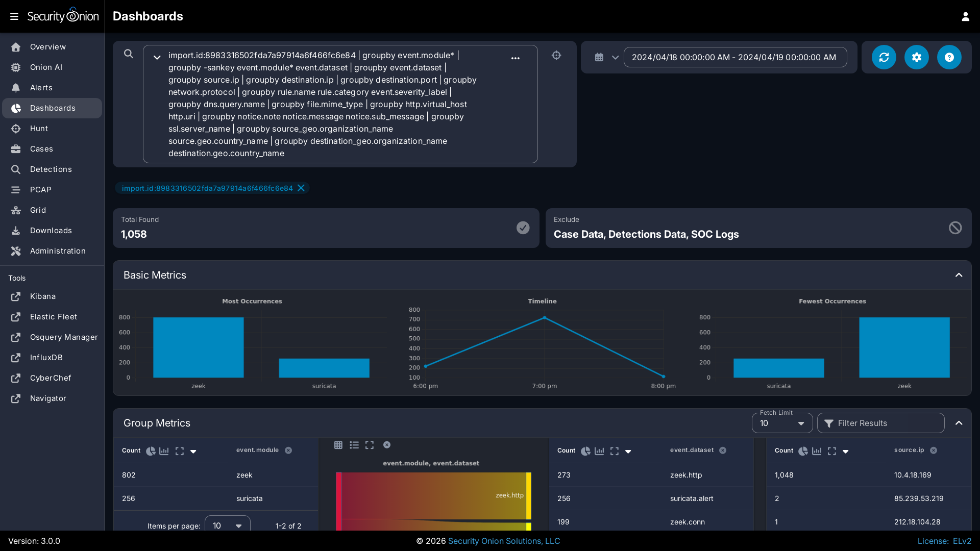The width and height of the screenshot is (980, 551).
Task: Toggle the Exclude data filter icon
Action: click(x=955, y=228)
